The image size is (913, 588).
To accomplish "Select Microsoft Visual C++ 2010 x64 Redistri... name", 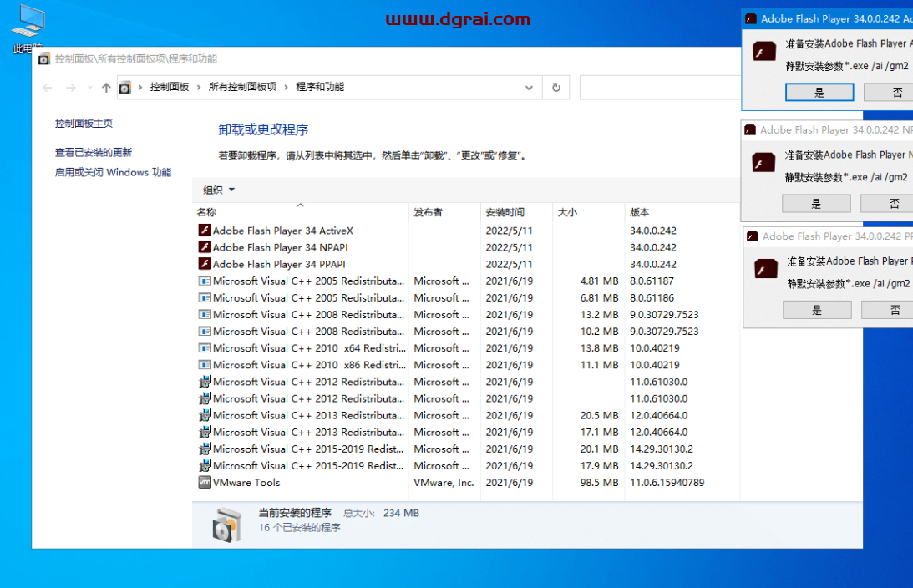I will point(309,348).
